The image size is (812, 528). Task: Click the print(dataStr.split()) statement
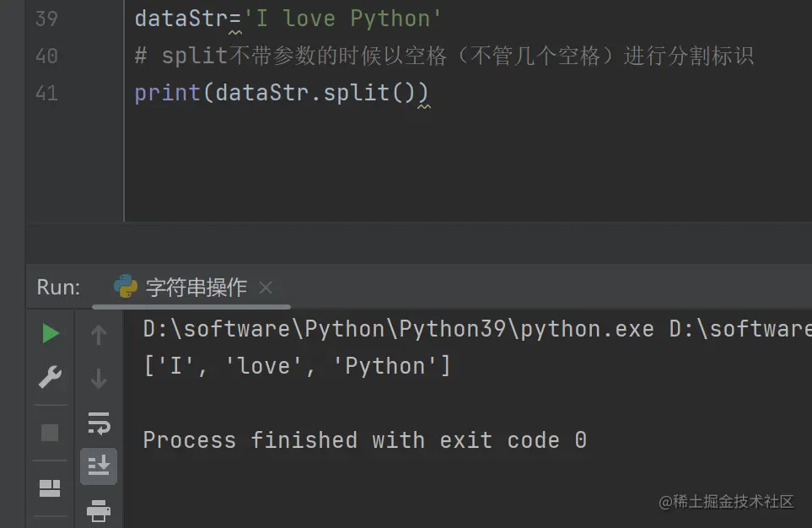tap(282, 93)
